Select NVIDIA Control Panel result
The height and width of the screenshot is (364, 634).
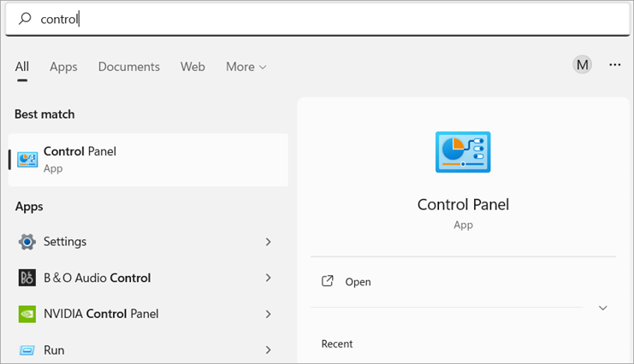click(148, 314)
